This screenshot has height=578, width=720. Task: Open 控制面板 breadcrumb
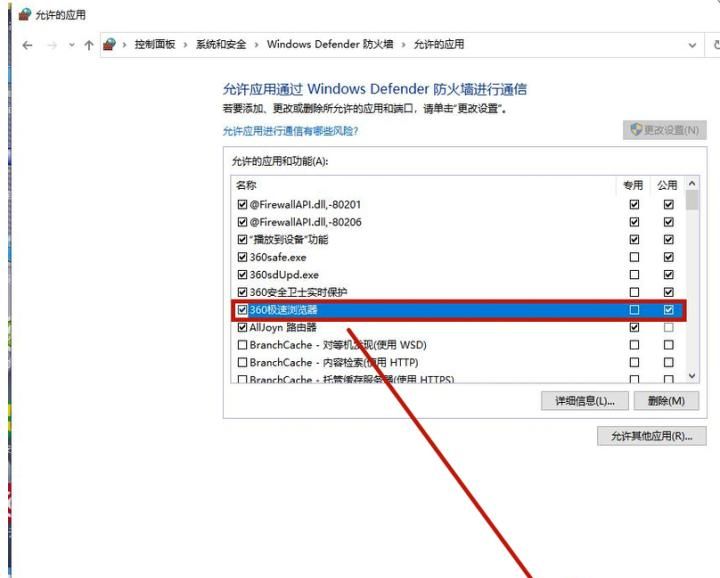[x=155, y=45]
